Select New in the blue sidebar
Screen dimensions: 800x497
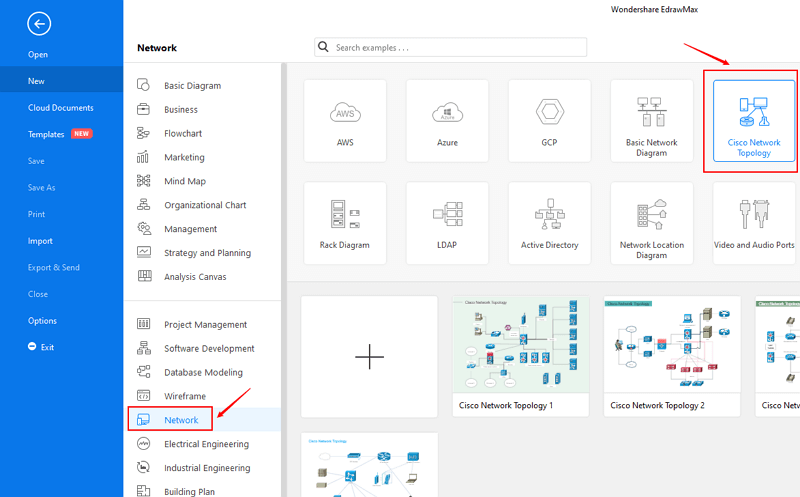(61, 81)
